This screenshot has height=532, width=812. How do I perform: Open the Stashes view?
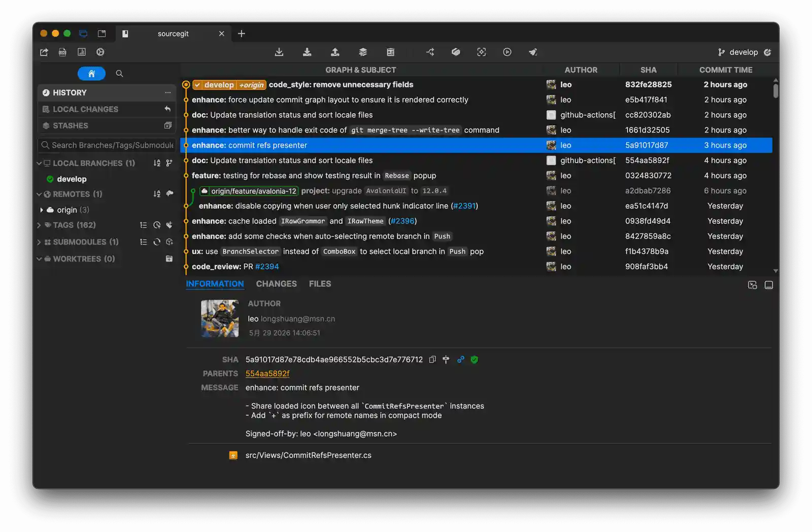[107, 125]
